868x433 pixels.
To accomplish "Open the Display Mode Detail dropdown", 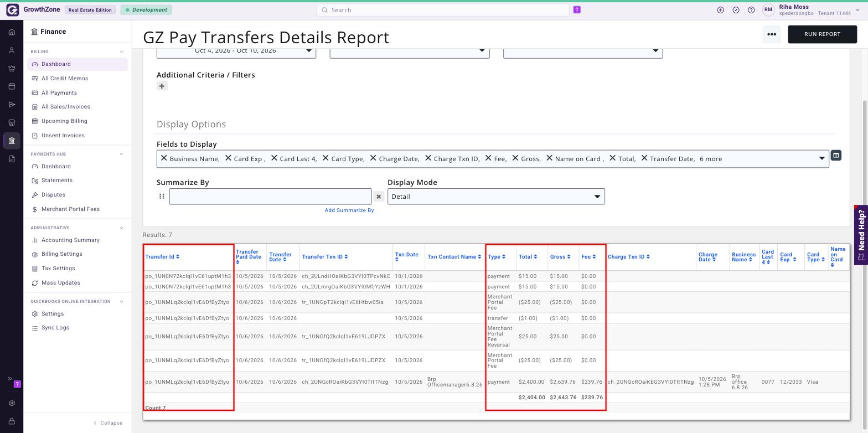I will tap(496, 197).
